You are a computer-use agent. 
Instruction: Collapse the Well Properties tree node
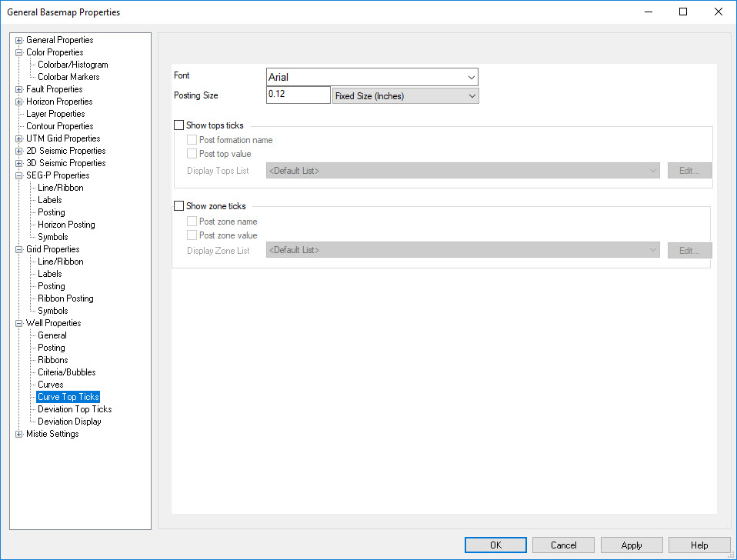[x=19, y=323]
